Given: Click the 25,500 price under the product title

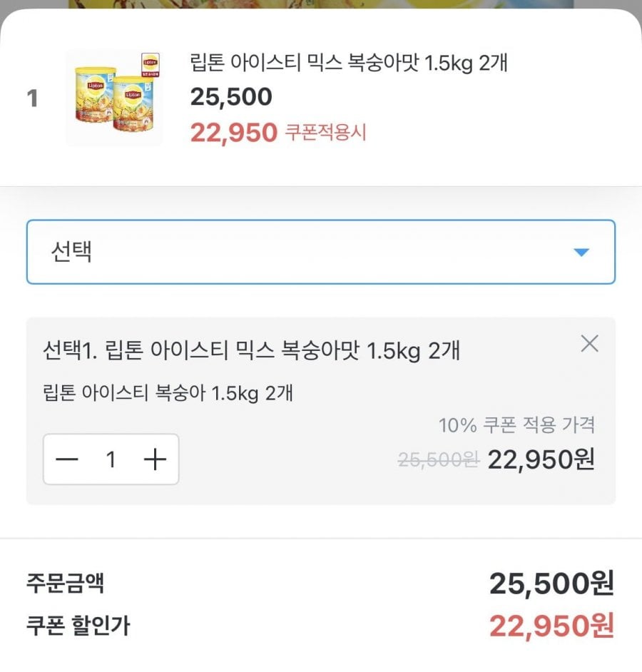Looking at the screenshot, I should pos(231,97).
